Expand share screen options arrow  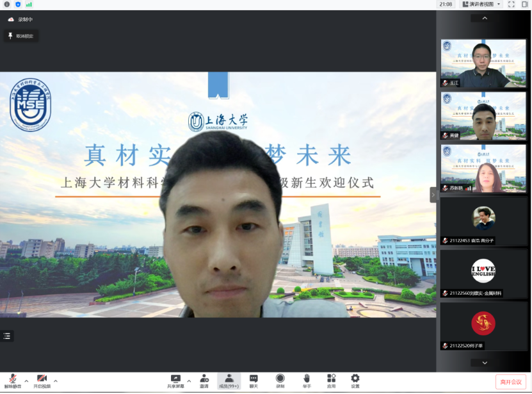[x=189, y=381]
